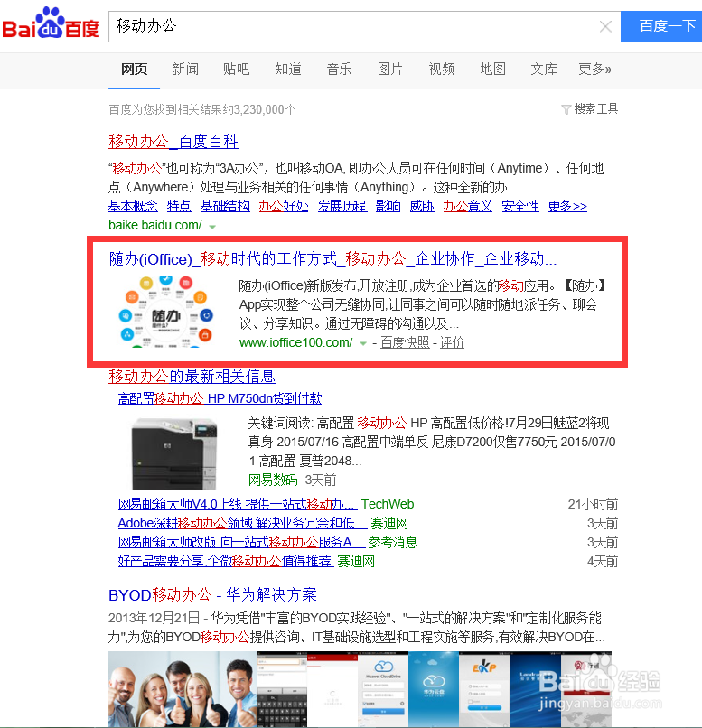Image resolution: width=702 pixels, height=728 pixels.
Task: Open the 贴吧 tab
Action: click(x=237, y=70)
